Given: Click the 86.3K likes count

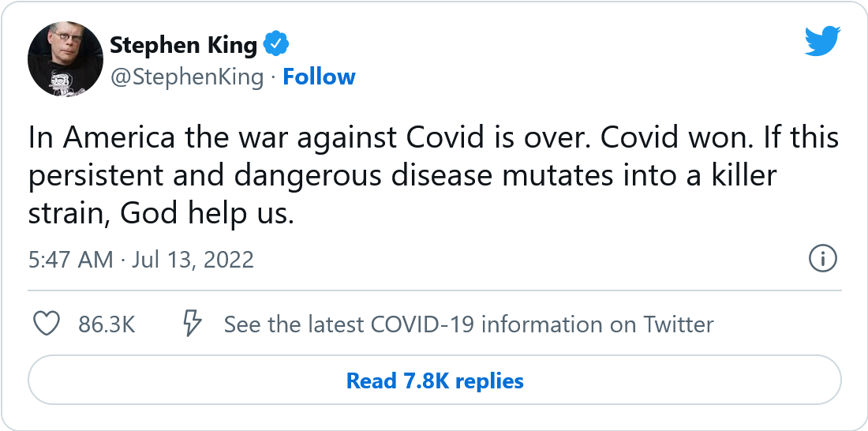Looking at the screenshot, I should 107,324.
